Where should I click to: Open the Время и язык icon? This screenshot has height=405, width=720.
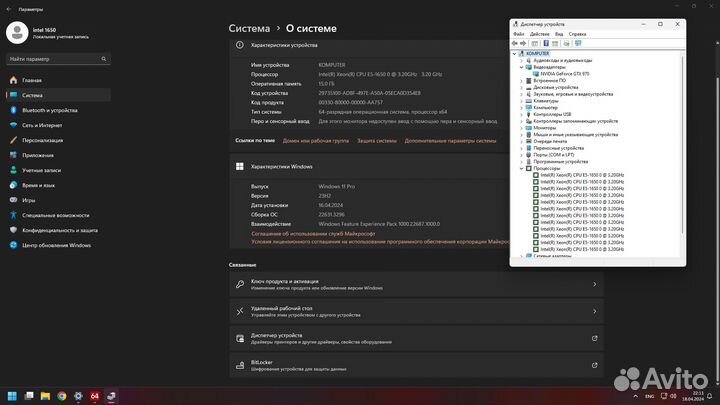[x=13, y=185]
